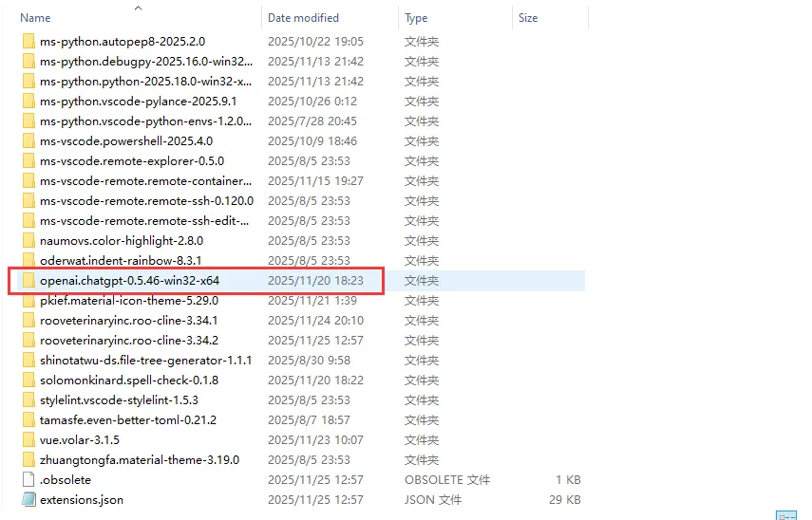812x520 pixels.
Task: Click the remote-ssh-edit folder name
Action: (x=144, y=220)
